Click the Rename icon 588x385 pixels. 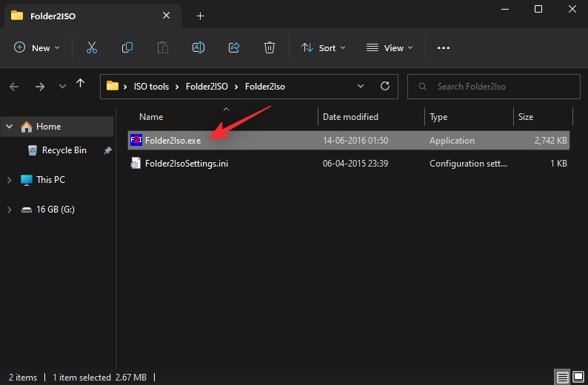198,47
